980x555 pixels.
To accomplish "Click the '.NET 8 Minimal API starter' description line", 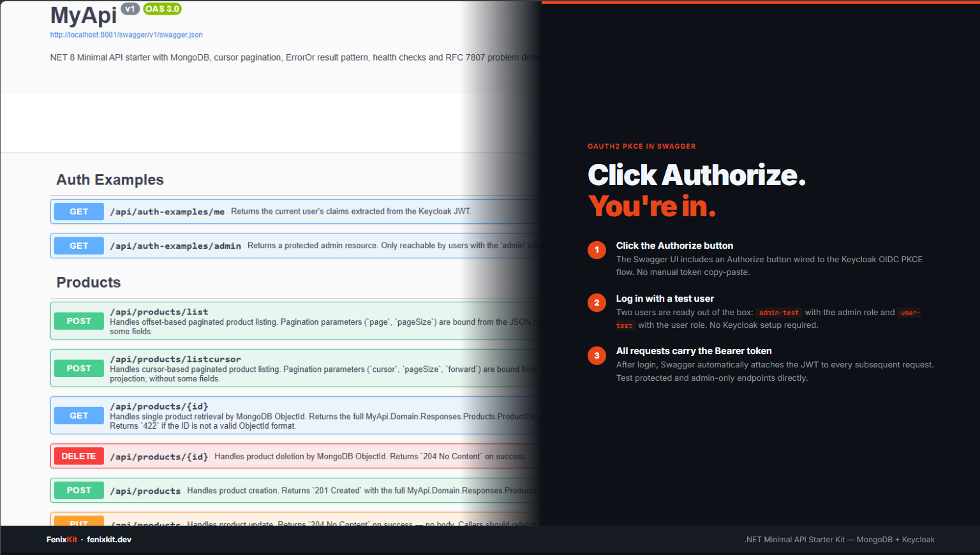I will coord(295,57).
